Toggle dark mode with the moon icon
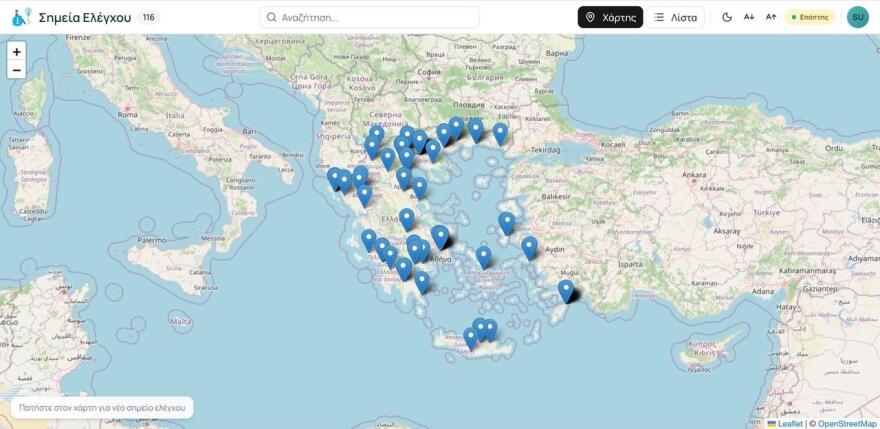 [x=727, y=17]
